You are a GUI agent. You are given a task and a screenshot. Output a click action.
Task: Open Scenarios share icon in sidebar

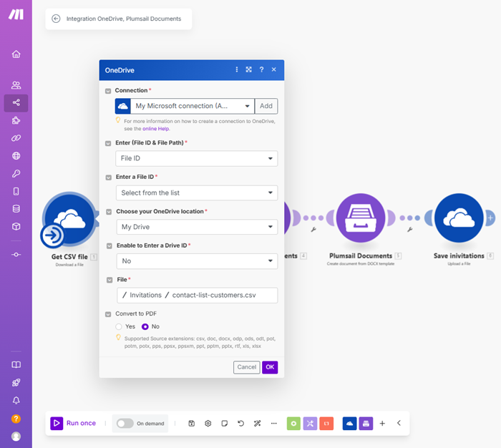[x=16, y=102]
